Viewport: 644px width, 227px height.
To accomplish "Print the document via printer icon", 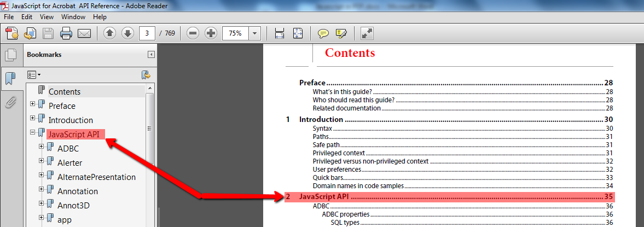I will pyautogui.click(x=66, y=33).
